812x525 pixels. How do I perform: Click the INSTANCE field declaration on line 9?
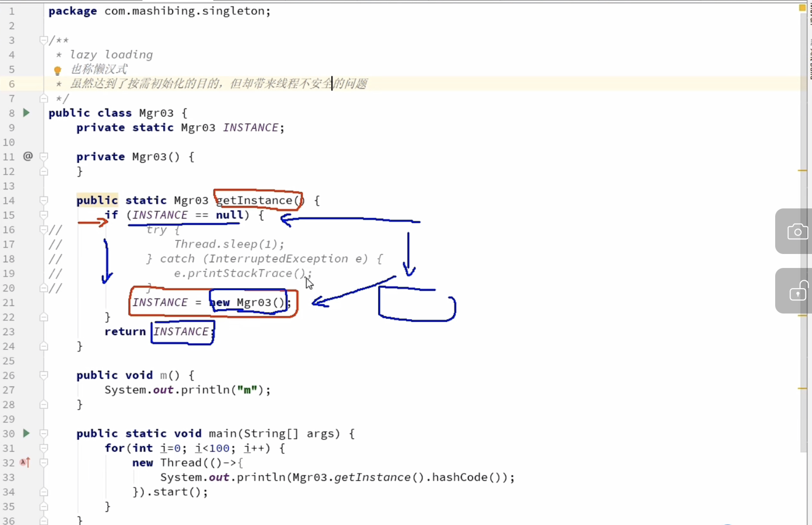(x=250, y=127)
